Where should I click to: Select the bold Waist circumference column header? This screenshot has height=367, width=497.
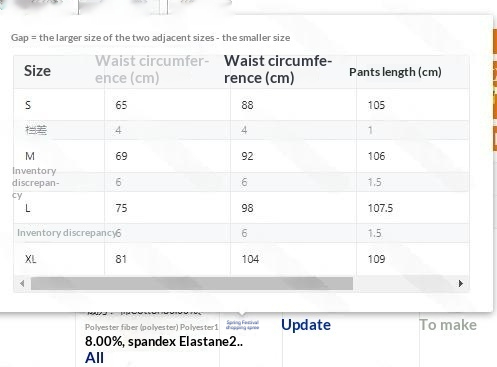(x=278, y=69)
